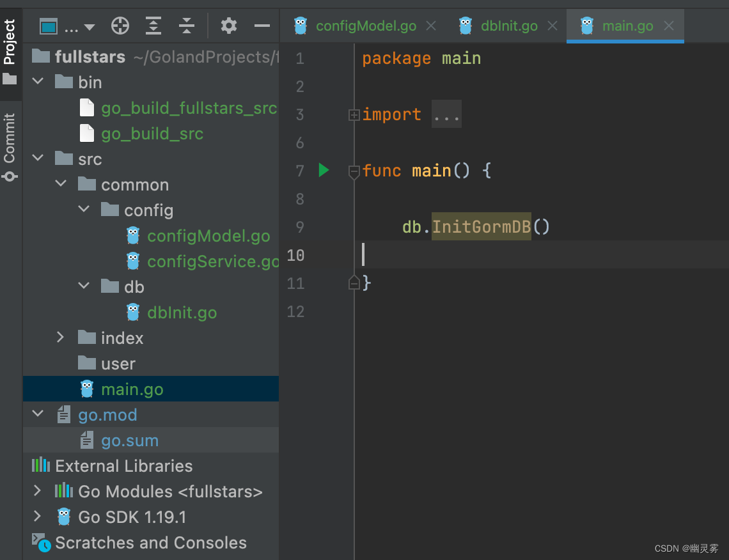Open configService.go in the tree
Image resolution: width=729 pixels, height=560 pixels.
(151, 261)
